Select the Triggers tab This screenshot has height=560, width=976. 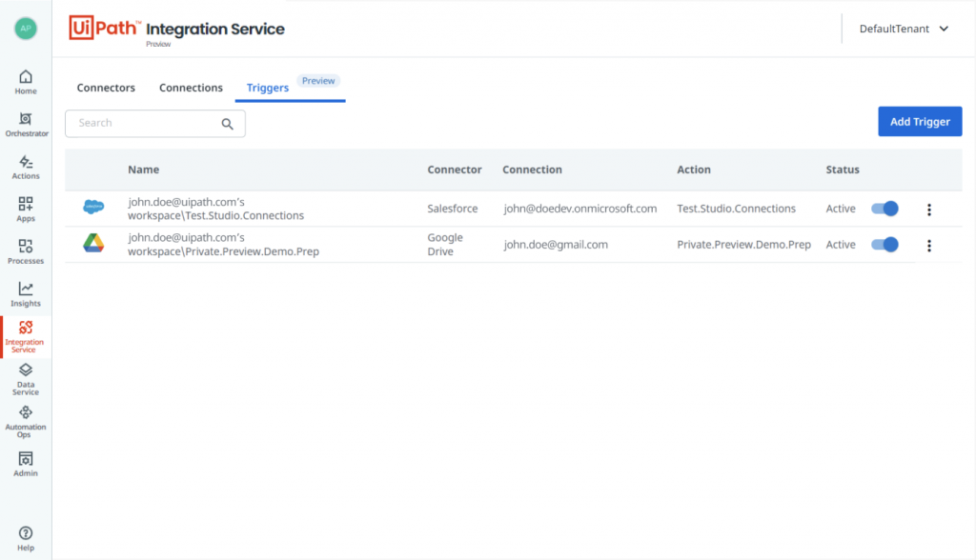click(268, 88)
